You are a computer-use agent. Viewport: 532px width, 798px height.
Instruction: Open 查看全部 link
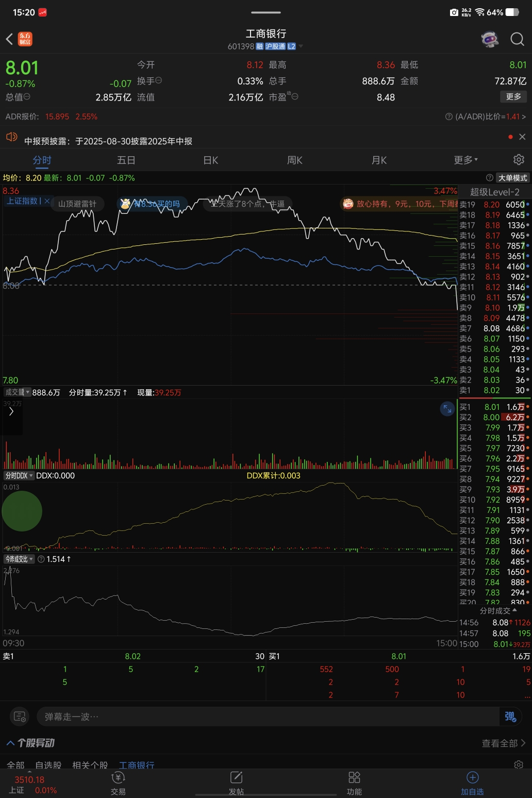point(504,743)
